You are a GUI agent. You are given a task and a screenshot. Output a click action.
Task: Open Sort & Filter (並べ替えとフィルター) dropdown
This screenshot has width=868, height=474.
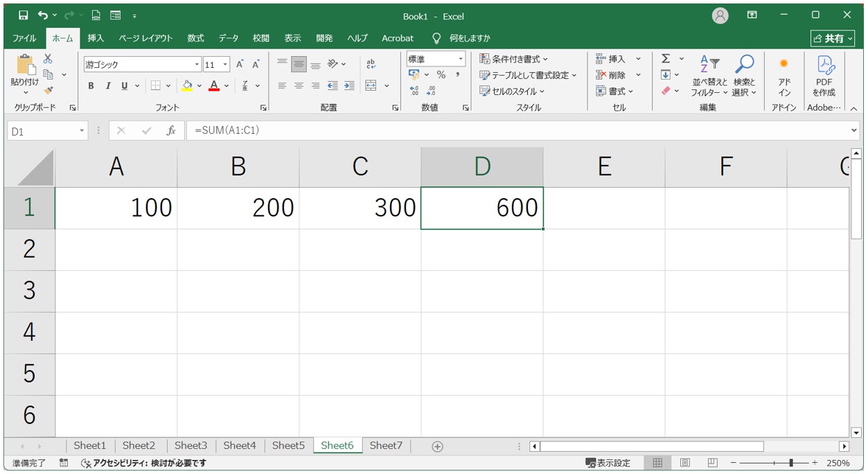point(709,76)
